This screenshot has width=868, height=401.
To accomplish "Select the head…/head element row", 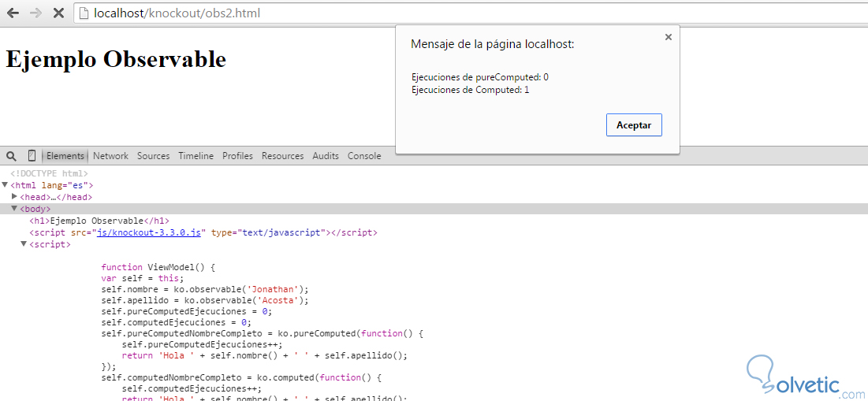I will pyautogui.click(x=56, y=197).
